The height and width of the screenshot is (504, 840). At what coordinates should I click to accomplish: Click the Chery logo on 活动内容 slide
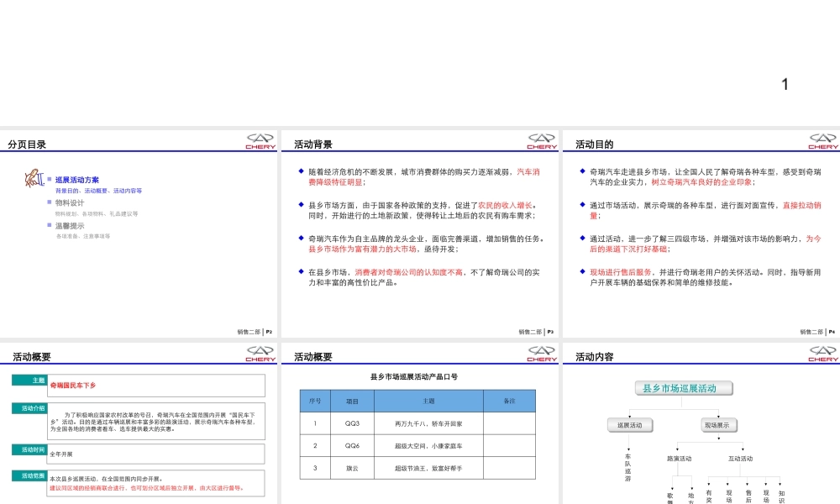point(823,354)
